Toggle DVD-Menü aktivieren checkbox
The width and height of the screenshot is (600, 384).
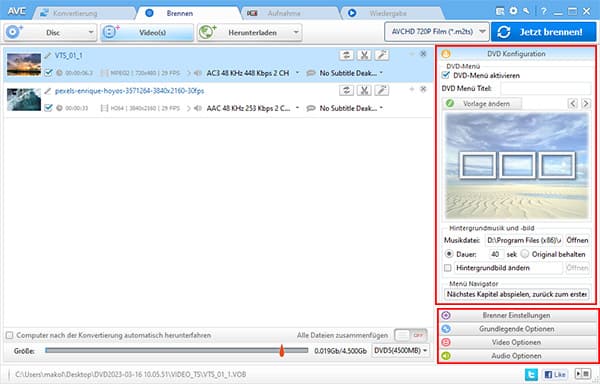point(445,75)
